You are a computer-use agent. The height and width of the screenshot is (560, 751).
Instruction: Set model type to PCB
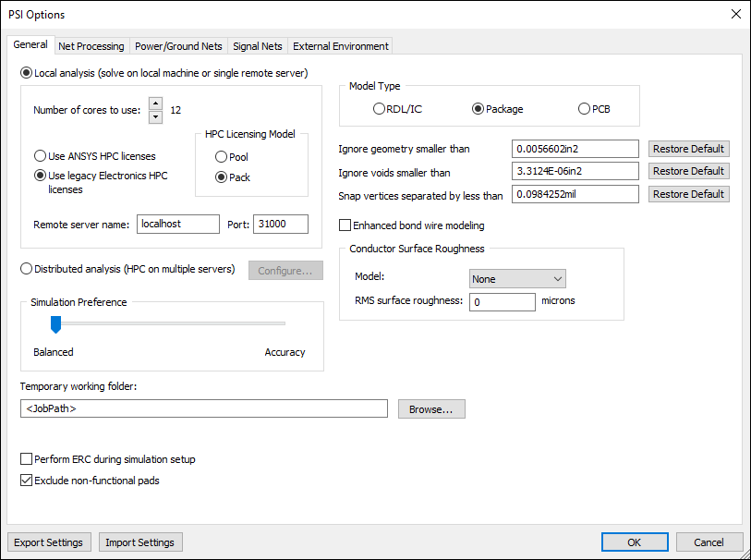584,109
